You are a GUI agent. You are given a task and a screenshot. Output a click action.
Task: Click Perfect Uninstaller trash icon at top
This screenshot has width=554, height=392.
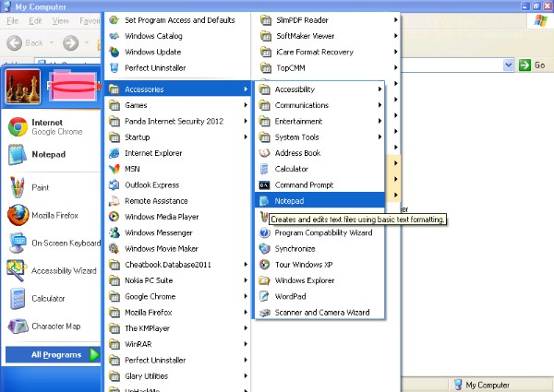[114, 67]
